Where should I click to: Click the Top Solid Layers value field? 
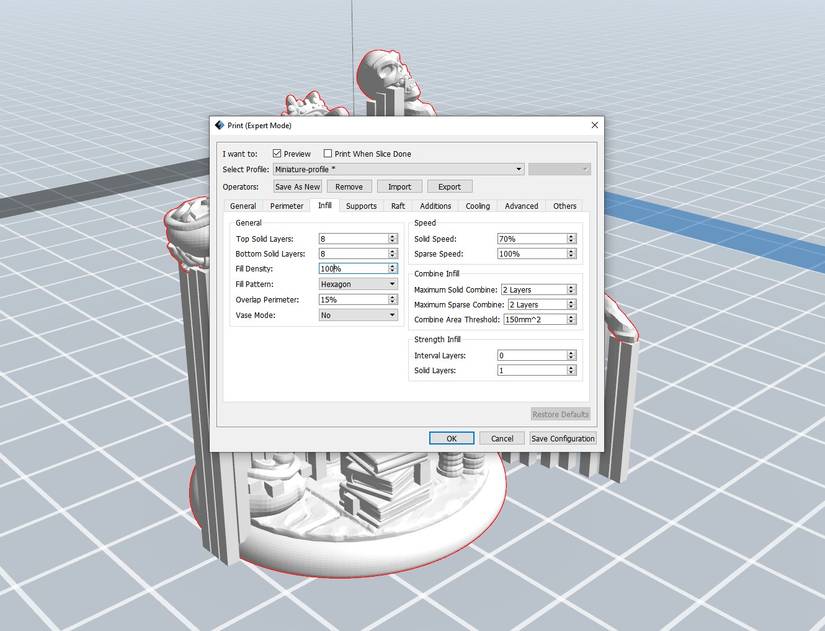pos(354,239)
